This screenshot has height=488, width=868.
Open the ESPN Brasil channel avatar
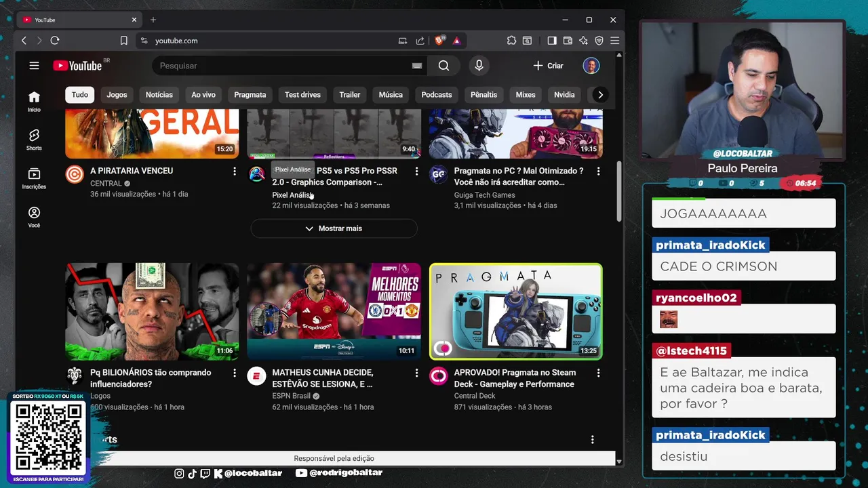click(x=256, y=376)
